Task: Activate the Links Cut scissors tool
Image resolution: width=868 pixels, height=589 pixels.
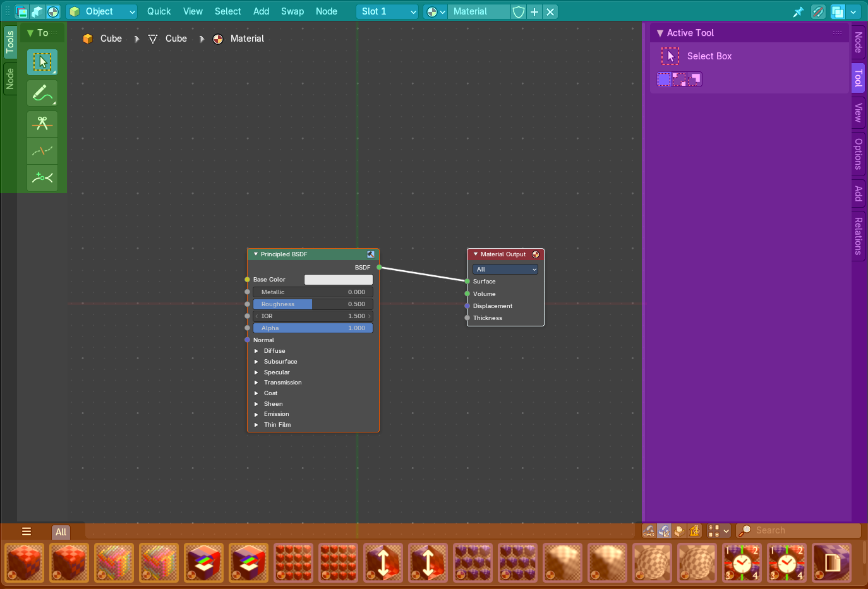Action: click(x=42, y=124)
